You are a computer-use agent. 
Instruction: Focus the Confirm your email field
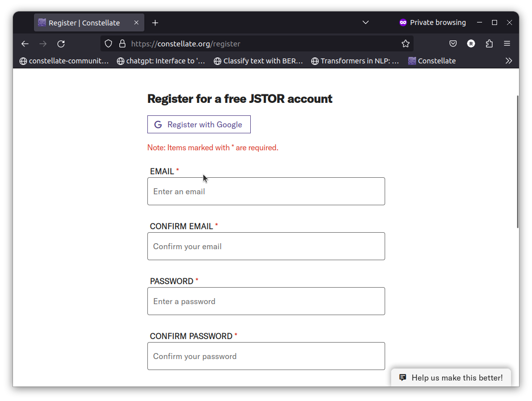coord(266,246)
